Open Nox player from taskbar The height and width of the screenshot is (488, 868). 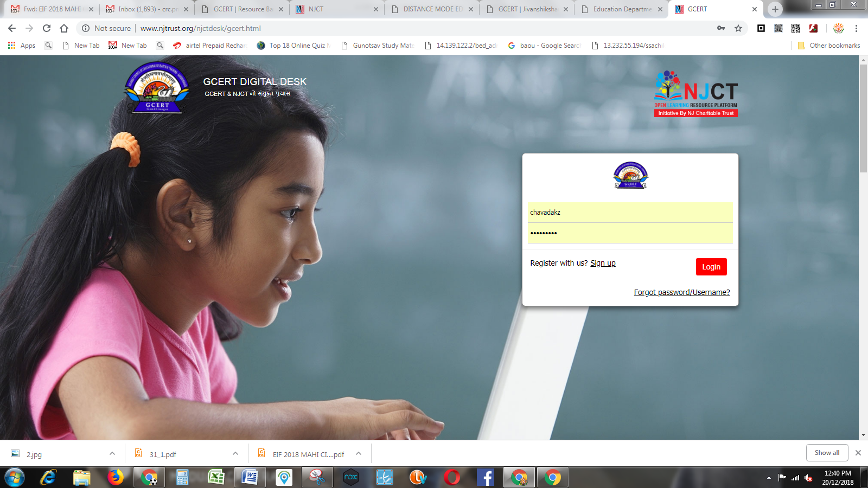(351, 478)
